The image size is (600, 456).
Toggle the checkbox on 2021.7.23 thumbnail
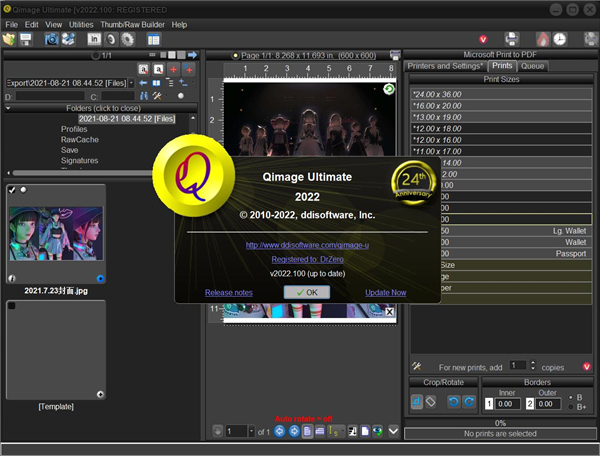[12, 190]
